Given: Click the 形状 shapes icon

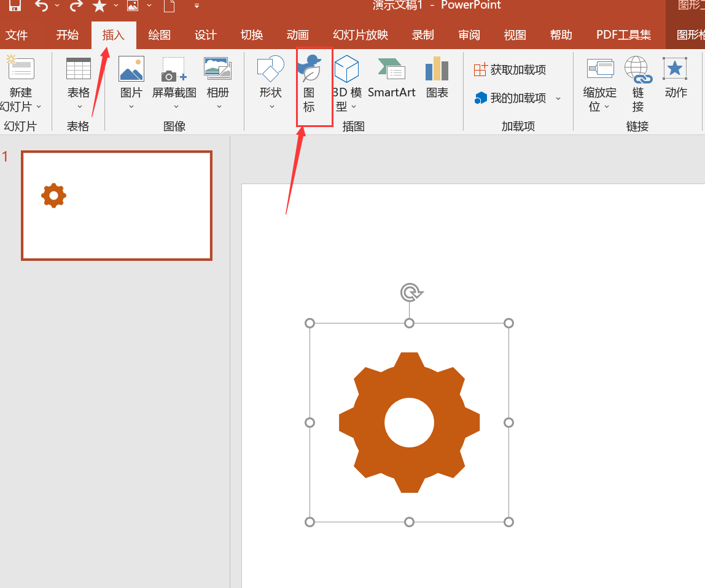Looking at the screenshot, I should tap(270, 69).
